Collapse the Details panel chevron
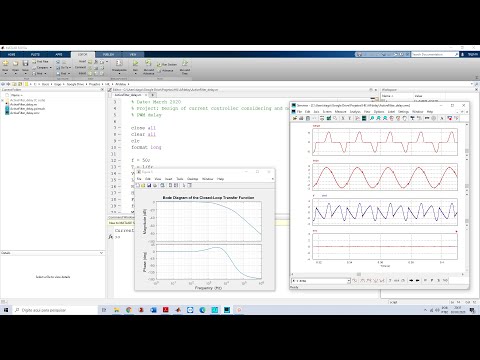Viewport: 480px width, 360px height. click(x=101, y=253)
